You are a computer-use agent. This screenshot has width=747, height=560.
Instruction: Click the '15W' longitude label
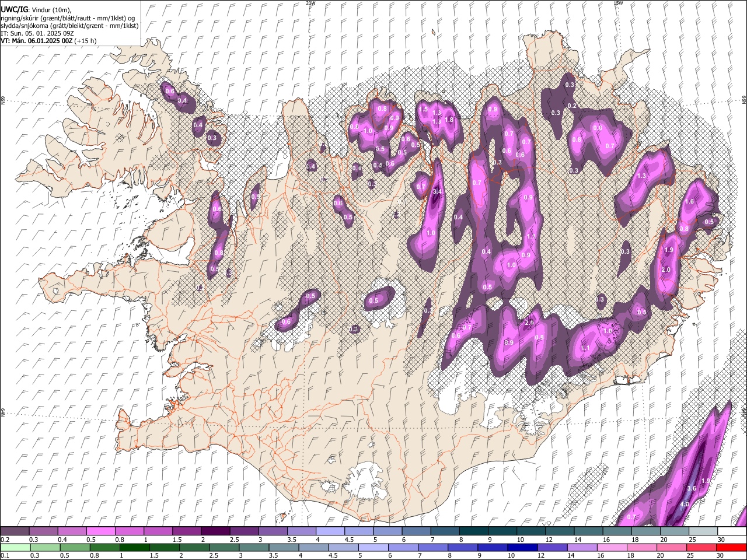[618, 3]
